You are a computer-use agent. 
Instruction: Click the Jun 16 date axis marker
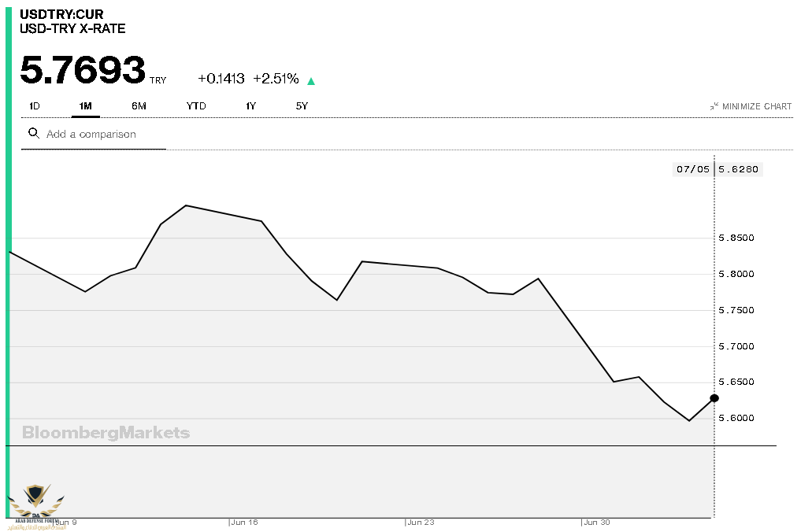(x=245, y=522)
